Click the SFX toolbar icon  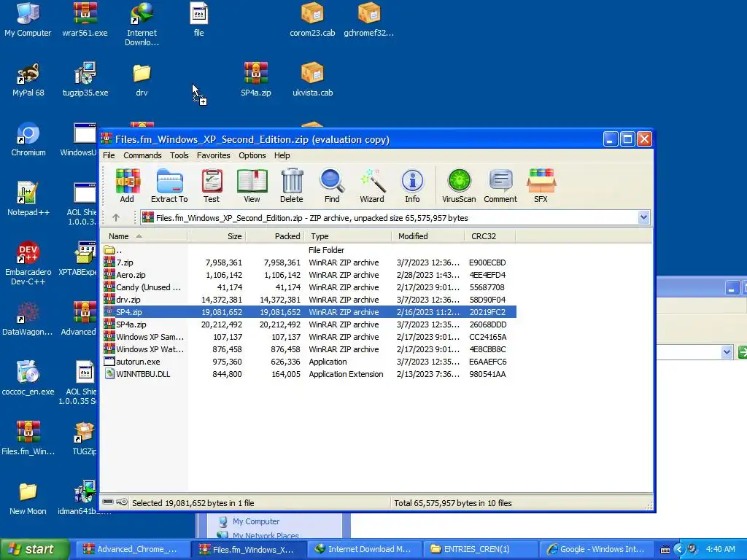(x=541, y=186)
